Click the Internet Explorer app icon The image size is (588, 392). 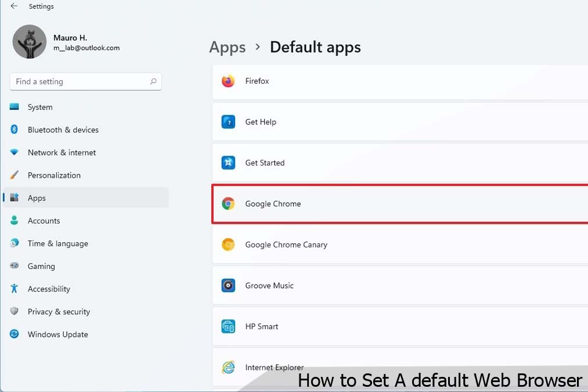[x=228, y=367]
